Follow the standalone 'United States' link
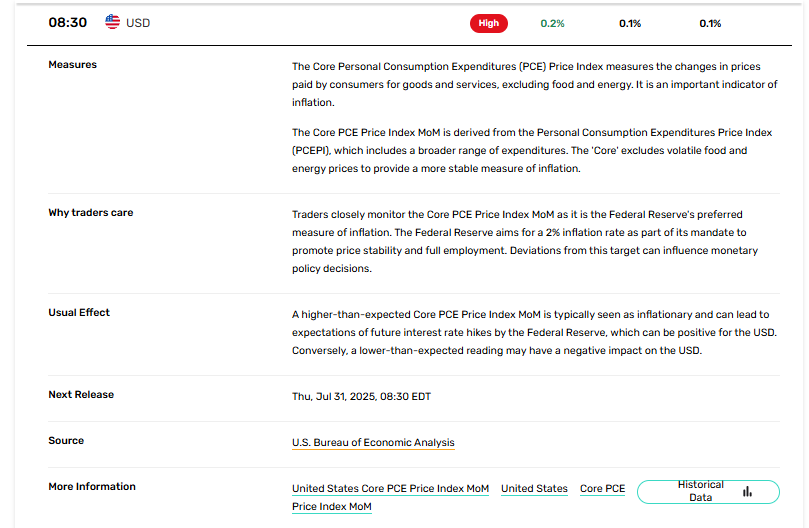809x528 pixels. point(534,489)
